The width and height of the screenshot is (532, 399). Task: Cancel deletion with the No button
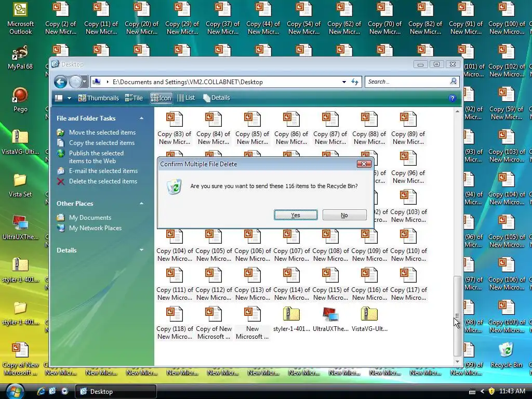(x=344, y=215)
